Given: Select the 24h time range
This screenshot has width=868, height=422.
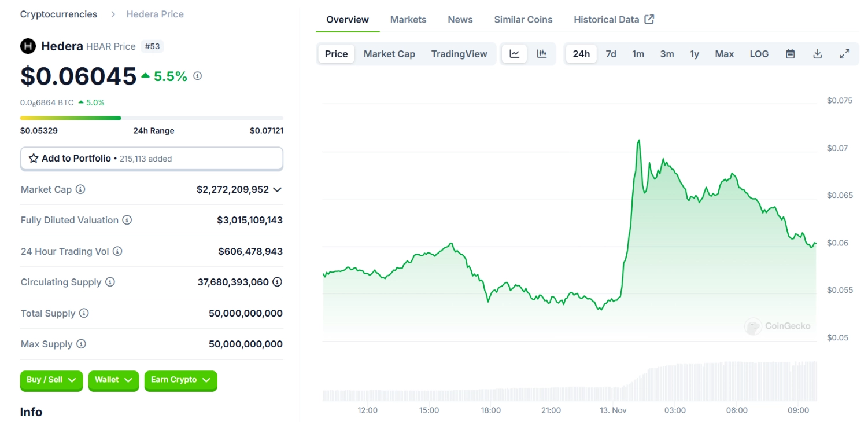Looking at the screenshot, I should (581, 54).
